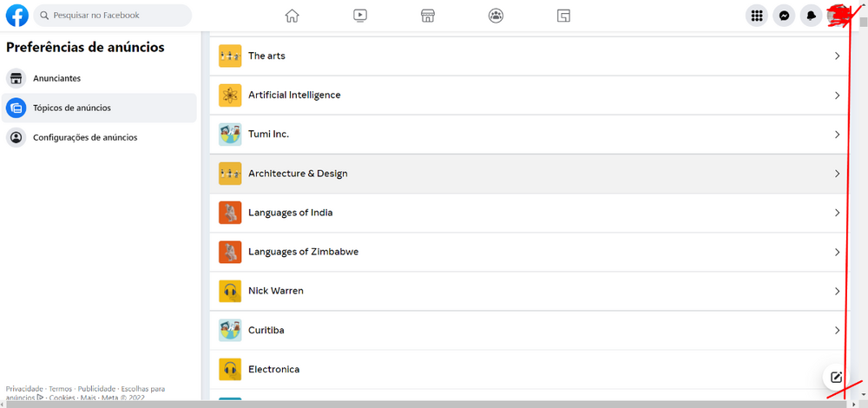Click the Artificial Intelligence atom icon
The height and width of the screenshot is (408, 868).
click(230, 95)
